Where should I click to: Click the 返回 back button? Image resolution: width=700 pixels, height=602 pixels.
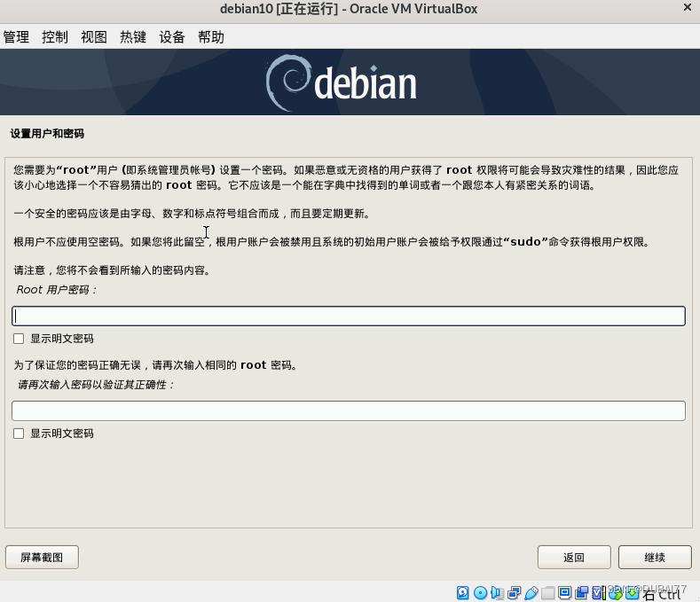(574, 557)
